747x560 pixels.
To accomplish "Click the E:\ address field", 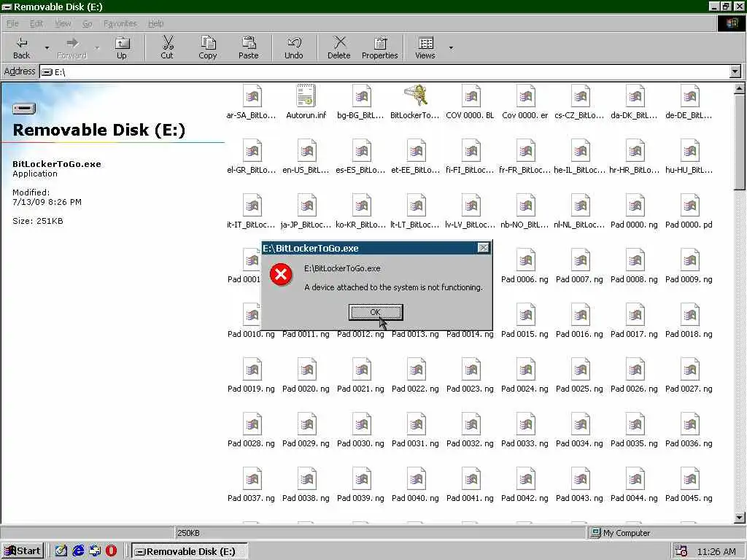I will (x=385, y=72).
